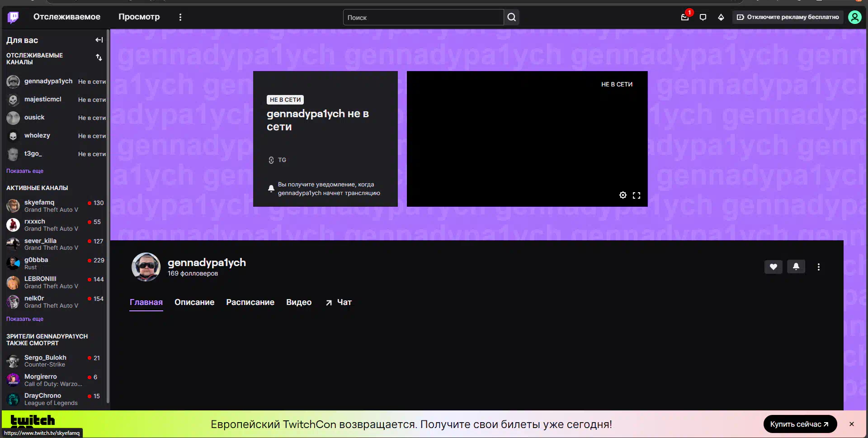Open DrayChrono League of Legends stream
This screenshot has height=438, width=868.
point(56,399)
